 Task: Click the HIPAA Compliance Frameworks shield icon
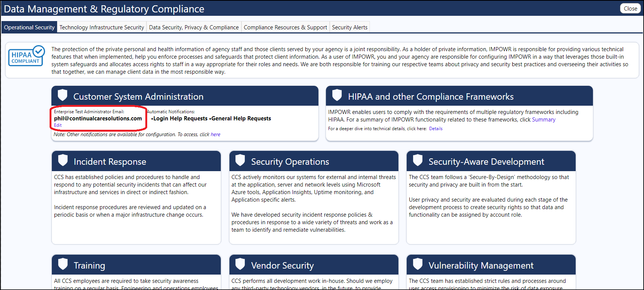coord(337,95)
